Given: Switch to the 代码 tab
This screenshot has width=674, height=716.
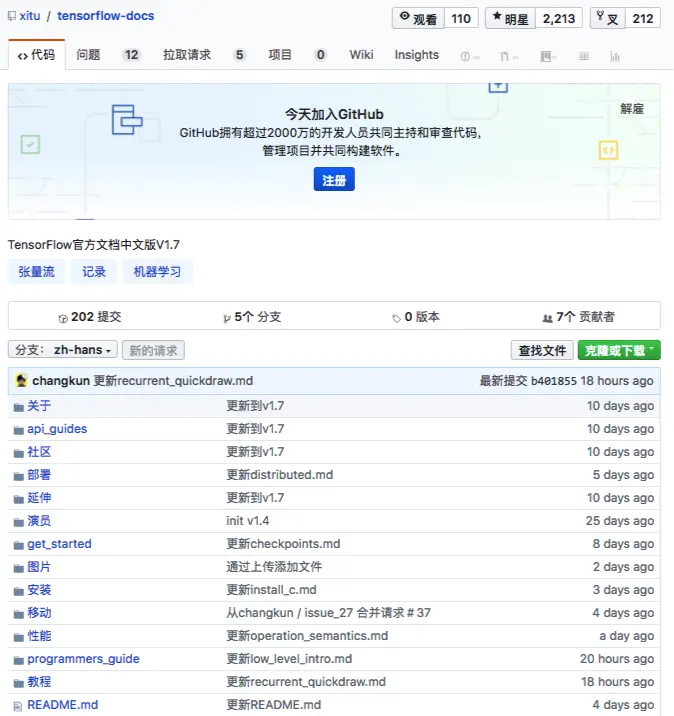Looking at the screenshot, I should [x=37, y=55].
